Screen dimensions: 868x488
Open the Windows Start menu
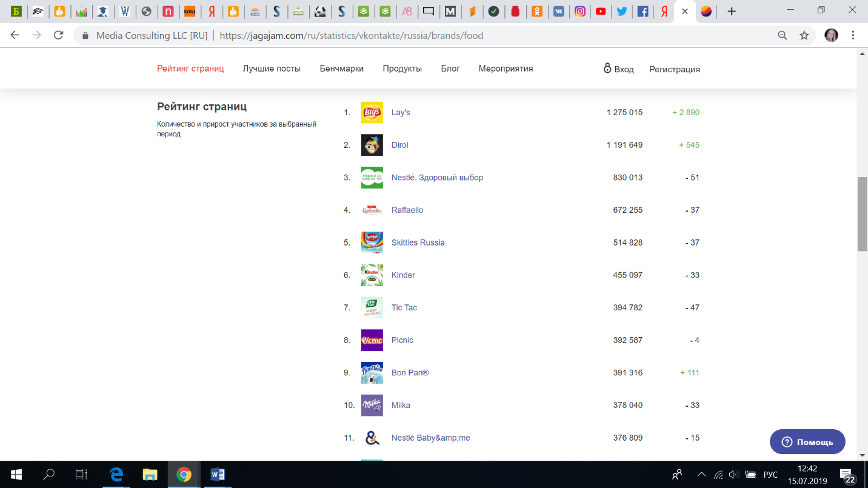click(16, 474)
